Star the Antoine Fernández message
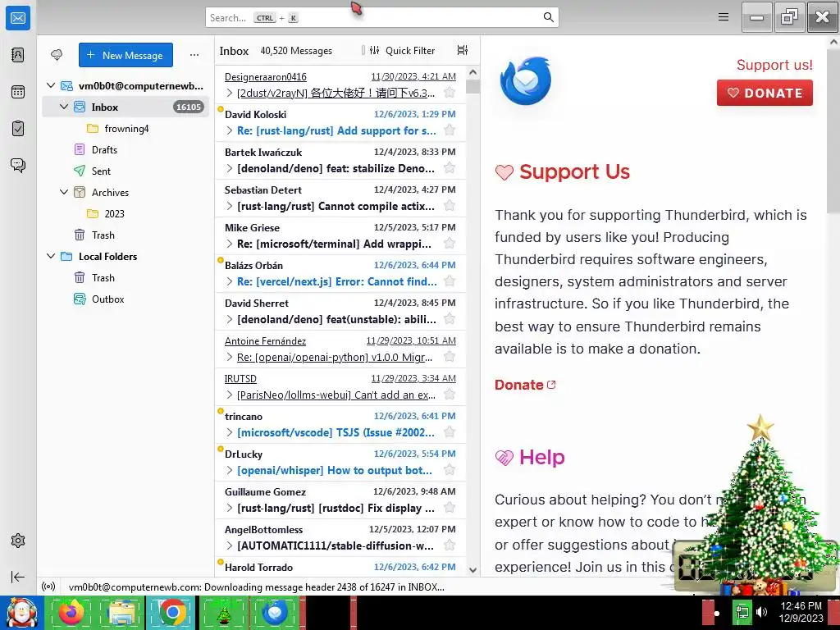Viewport: 840px width, 630px height. (x=450, y=357)
